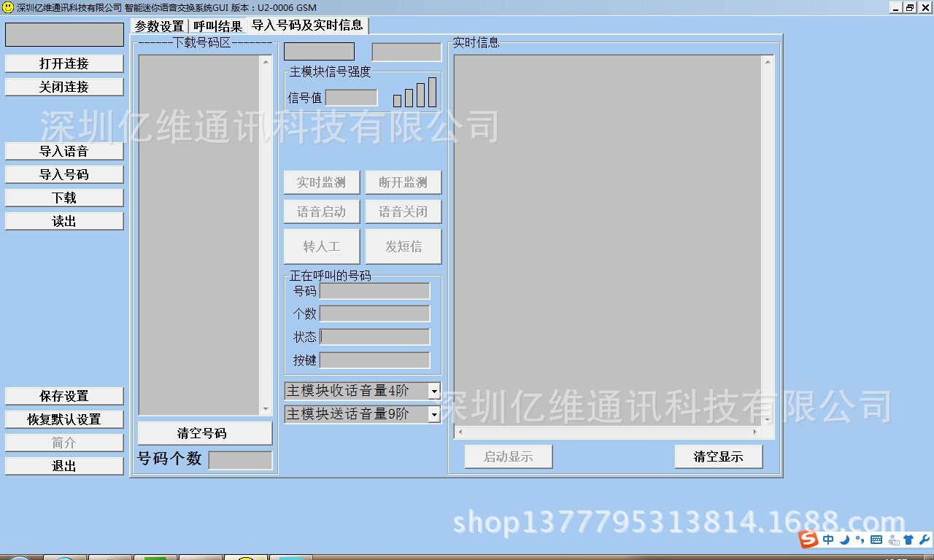Click inside the 下载号码区 list box
This screenshot has width=934, height=560.
(199, 236)
